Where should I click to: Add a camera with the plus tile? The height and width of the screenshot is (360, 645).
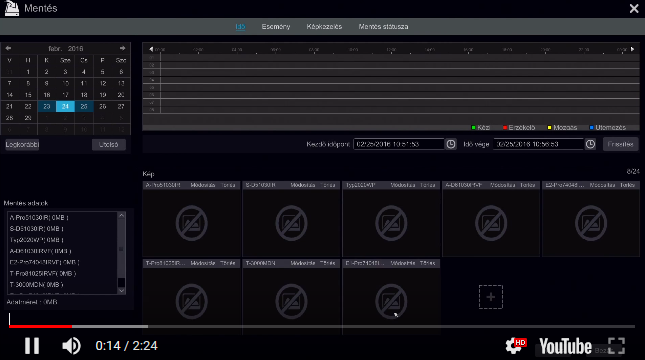pyautogui.click(x=491, y=297)
